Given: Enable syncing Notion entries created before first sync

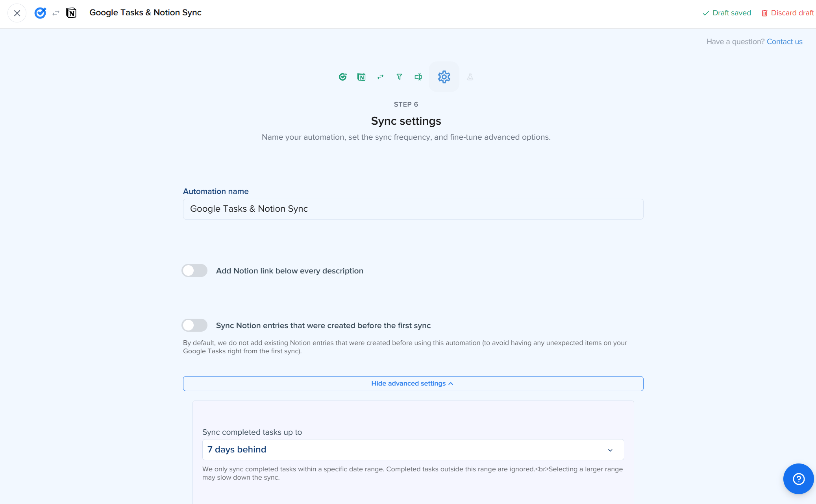Looking at the screenshot, I should [x=194, y=325].
